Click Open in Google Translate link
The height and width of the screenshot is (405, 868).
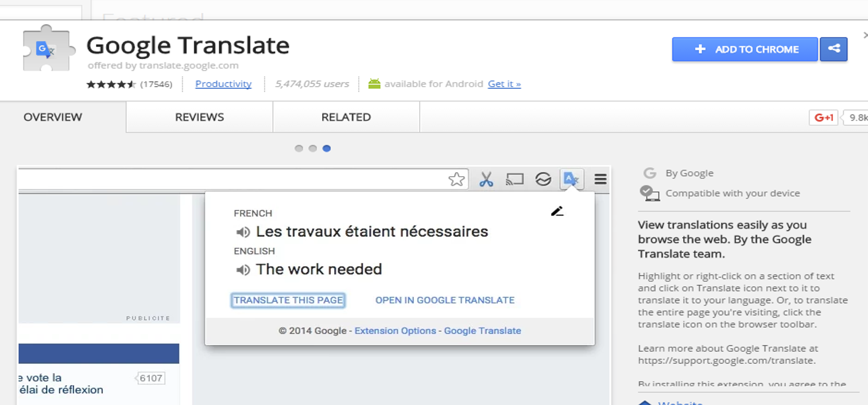[x=445, y=300]
